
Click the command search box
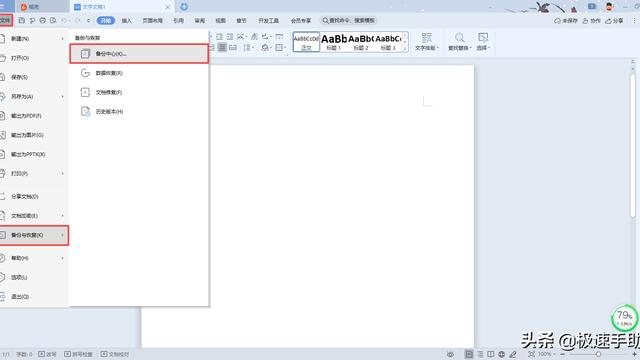[x=348, y=20]
